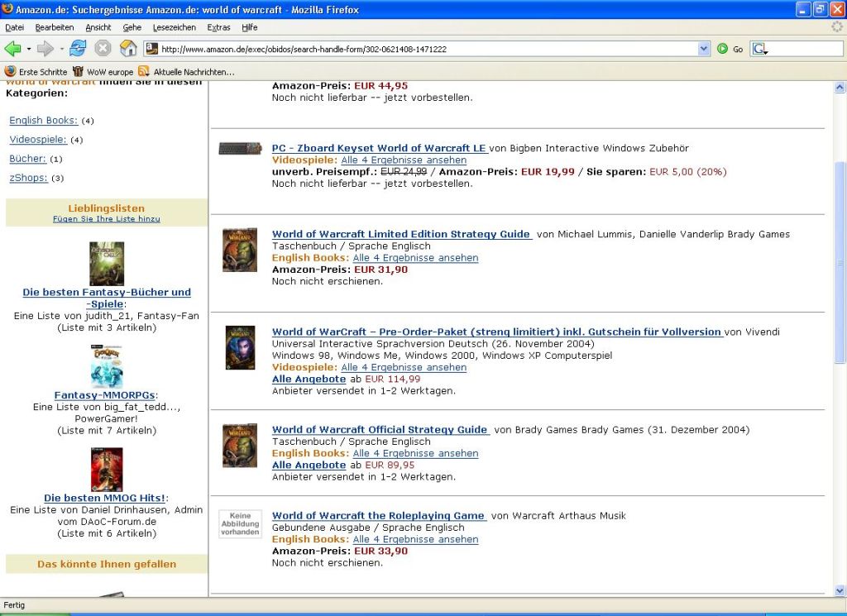Click the scrollbar down arrow
This screenshot has width=847, height=616.
[840, 590]
